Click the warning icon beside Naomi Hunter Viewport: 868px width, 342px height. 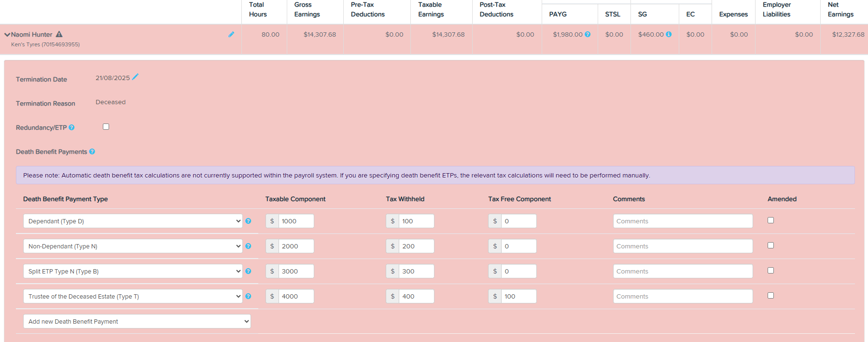point(59,34)
